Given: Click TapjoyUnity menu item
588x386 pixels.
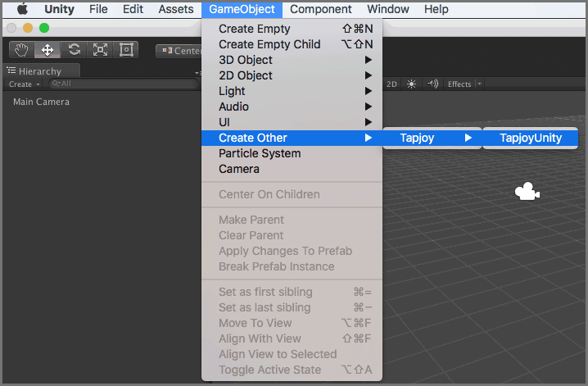Looking at the screenshot, I should tap(530, 138).
